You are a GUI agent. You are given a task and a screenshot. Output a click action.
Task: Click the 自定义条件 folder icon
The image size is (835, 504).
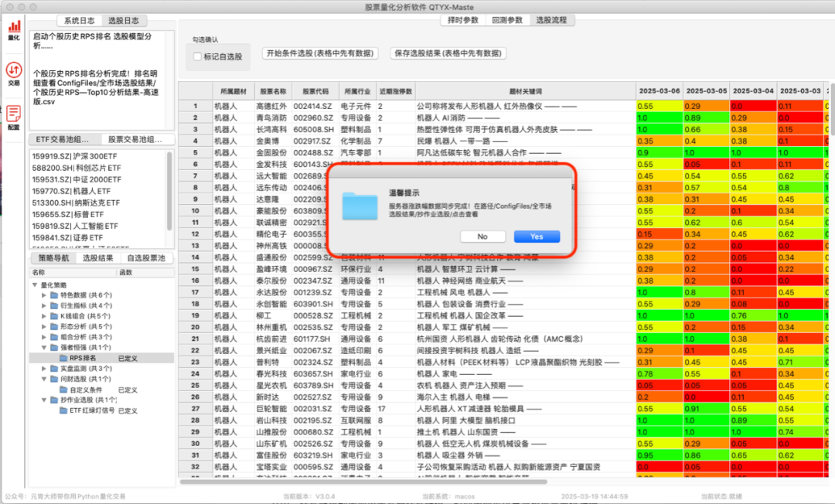[x=63, y=390]
